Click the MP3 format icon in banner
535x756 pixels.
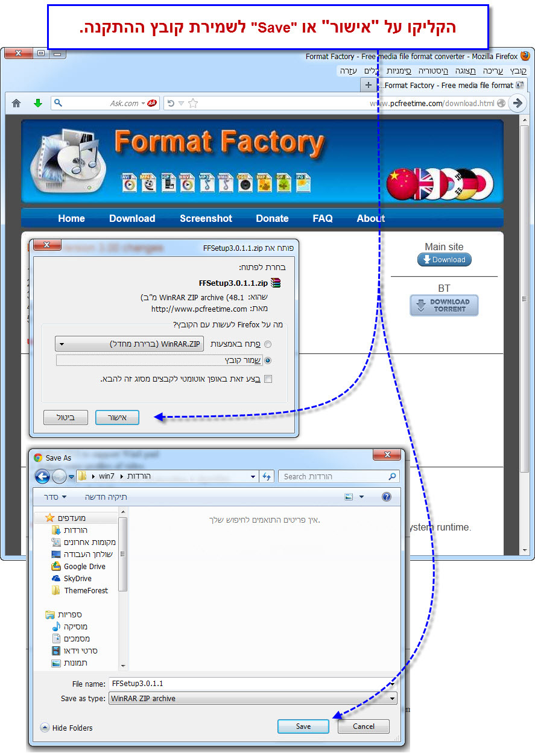[x=207, y=182]
